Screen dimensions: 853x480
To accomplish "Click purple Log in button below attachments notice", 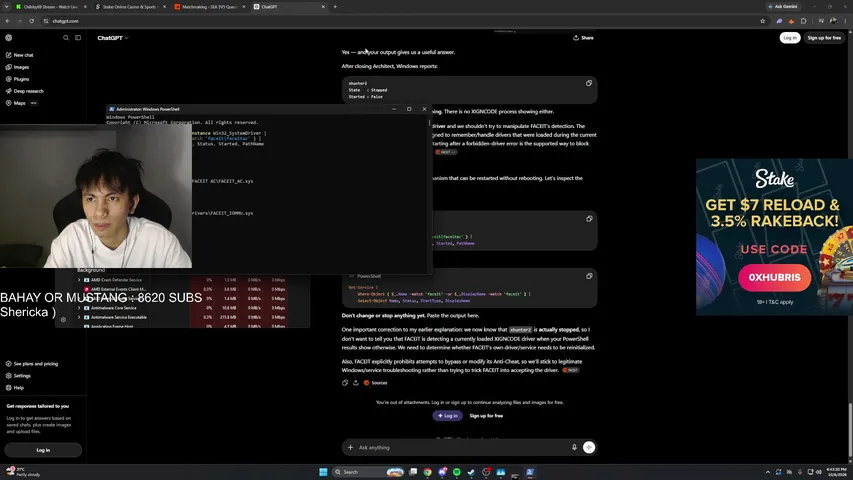I will (448, 416).
